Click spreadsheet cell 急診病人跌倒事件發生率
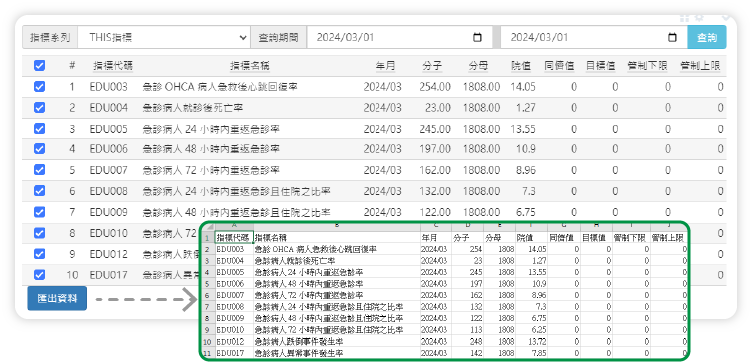The image size is (752, 362). pos(337,342)
